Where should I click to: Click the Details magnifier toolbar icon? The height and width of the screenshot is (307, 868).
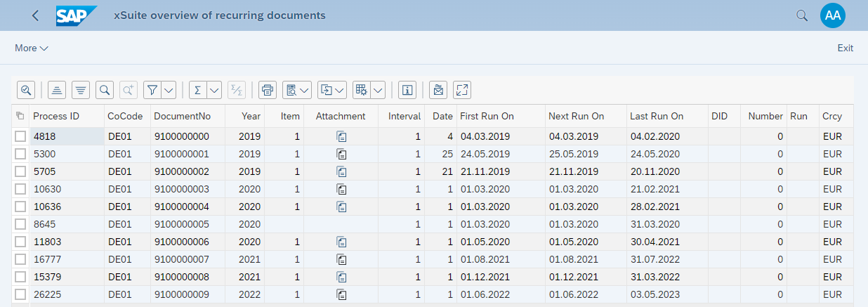pos(26,90)
